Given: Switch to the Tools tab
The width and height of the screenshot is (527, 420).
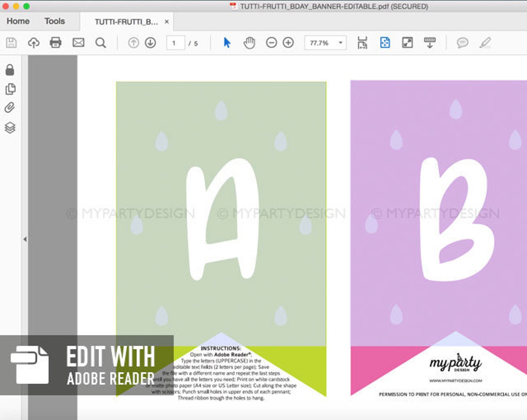Looking at the screenshot, I should [x=55, y=21].
